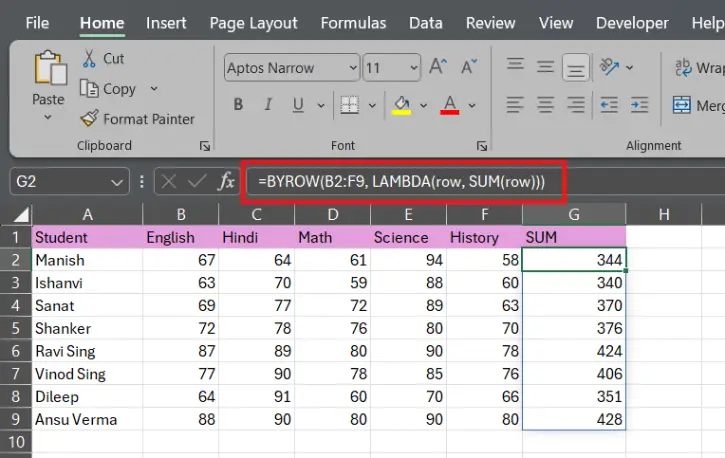Click the Copy icon
Image resolution: width=725 pixels, height=458 pixels.
coord(89,88)
